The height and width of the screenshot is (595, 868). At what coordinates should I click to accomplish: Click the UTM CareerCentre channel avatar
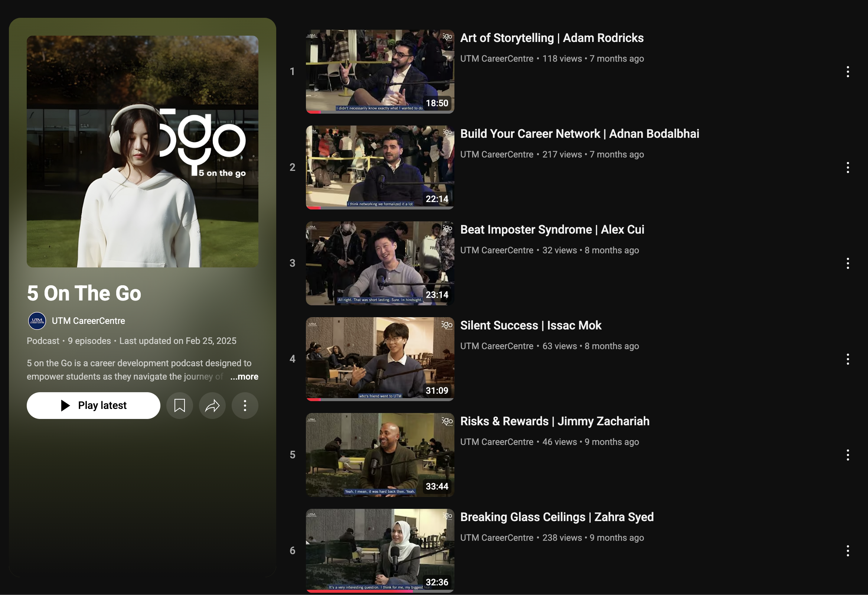(37, 321)
